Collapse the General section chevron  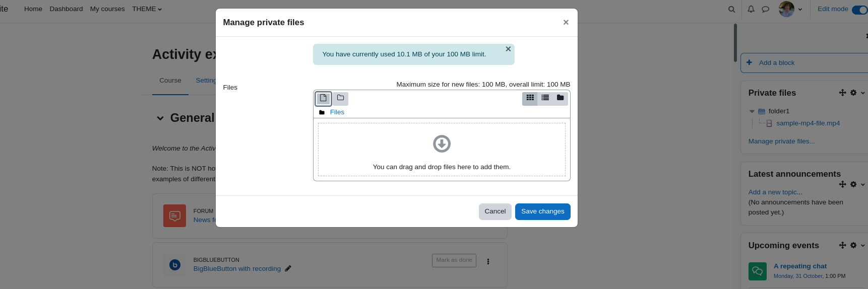pyautogui.click(x=160, y=118)
